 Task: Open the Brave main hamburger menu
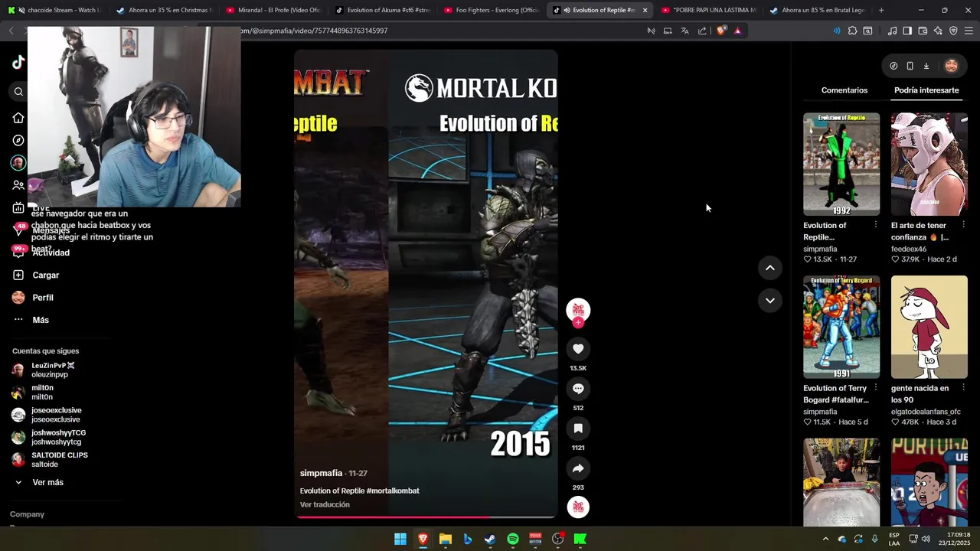(969, 31)
